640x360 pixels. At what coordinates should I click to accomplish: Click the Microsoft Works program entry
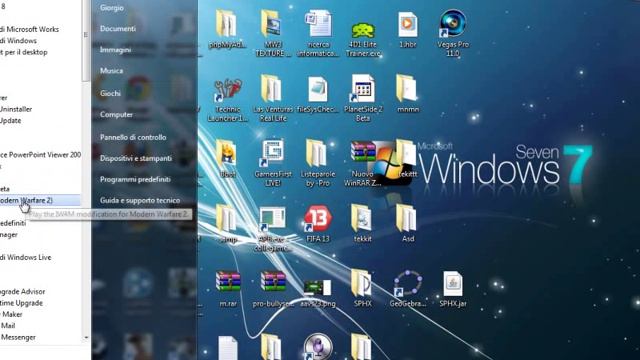[x=29, y=29]
